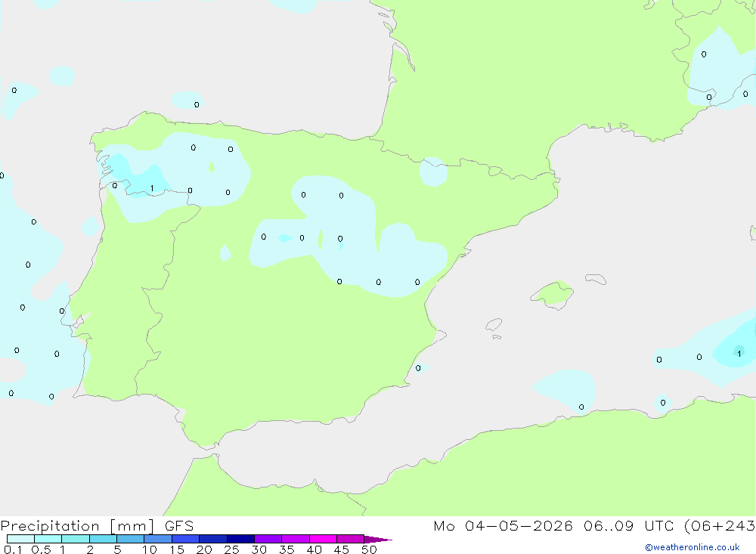Click the legend label '25'
This screenshot has width=756, height=554.
(x=231, y=549)
